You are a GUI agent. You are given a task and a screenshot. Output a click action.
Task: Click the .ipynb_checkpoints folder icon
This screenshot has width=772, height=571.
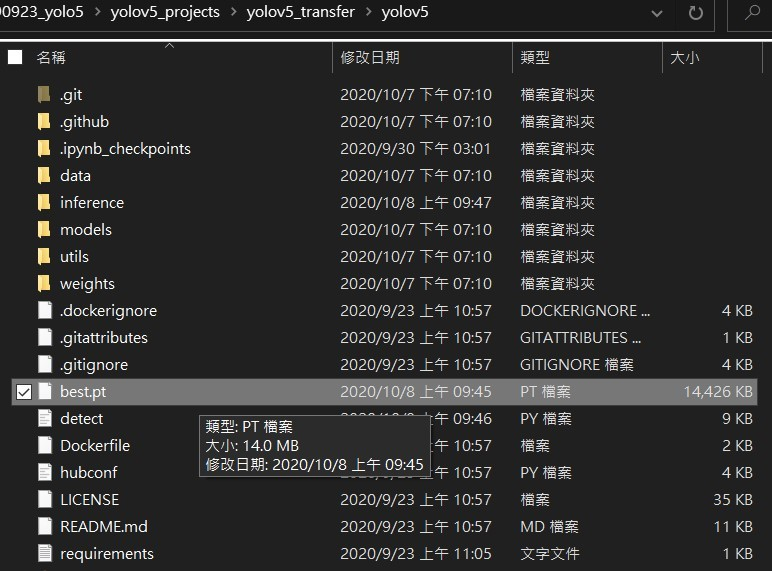tap(44, 148)
